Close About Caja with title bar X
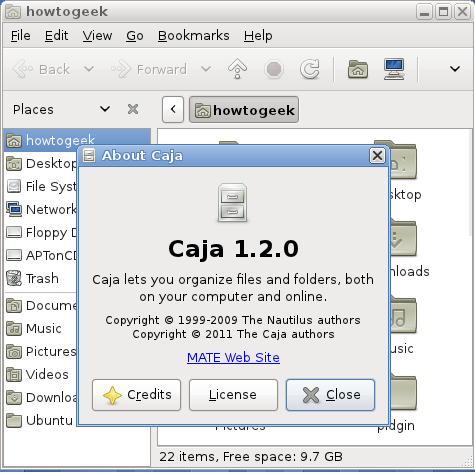Screen dimensions: 475x472 pyautogui.click(x=377, y=155)
